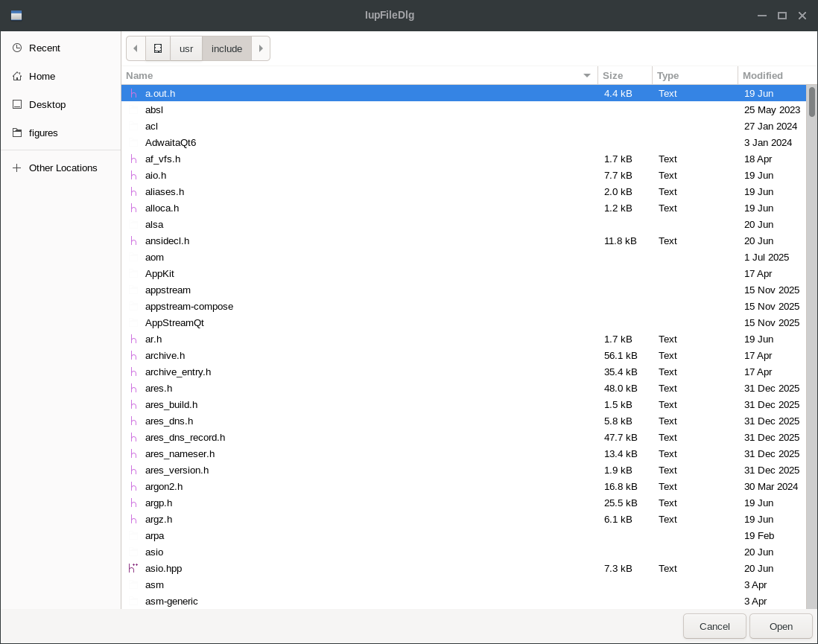818x644 pixels.
Task: Toggle sort order with Name column arrow
Action: pos(587,76)
